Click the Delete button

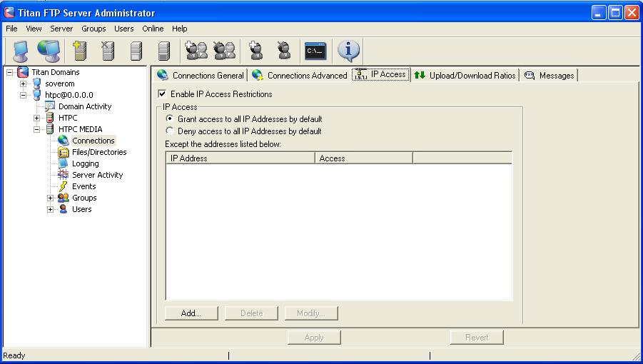point(251,313)
